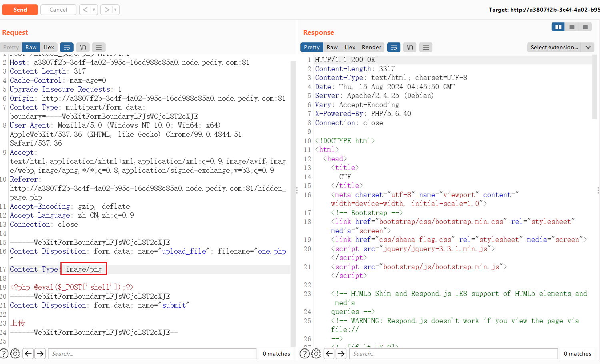Click the Response '0 matches' counter
This screenshot has width=600, height=364.
(x=578, y=354)
